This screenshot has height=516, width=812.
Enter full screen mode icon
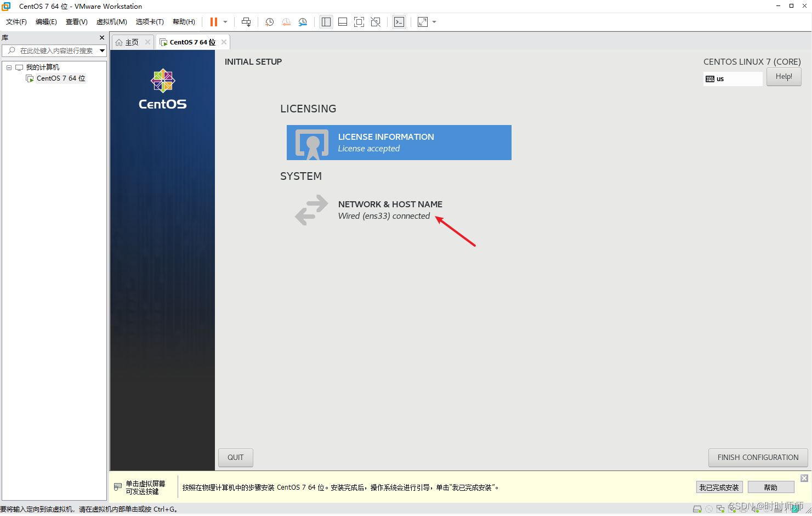pos(359,22)
